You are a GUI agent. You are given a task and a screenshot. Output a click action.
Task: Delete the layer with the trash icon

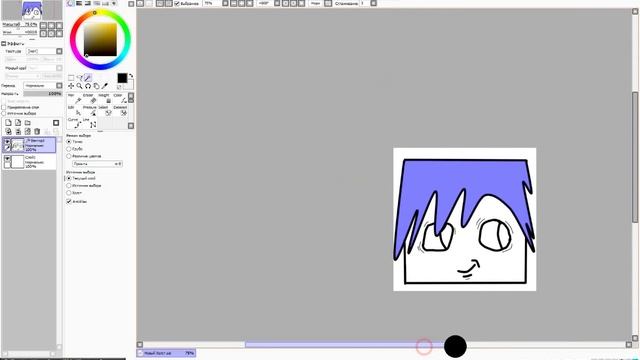(x=37, y=131)
